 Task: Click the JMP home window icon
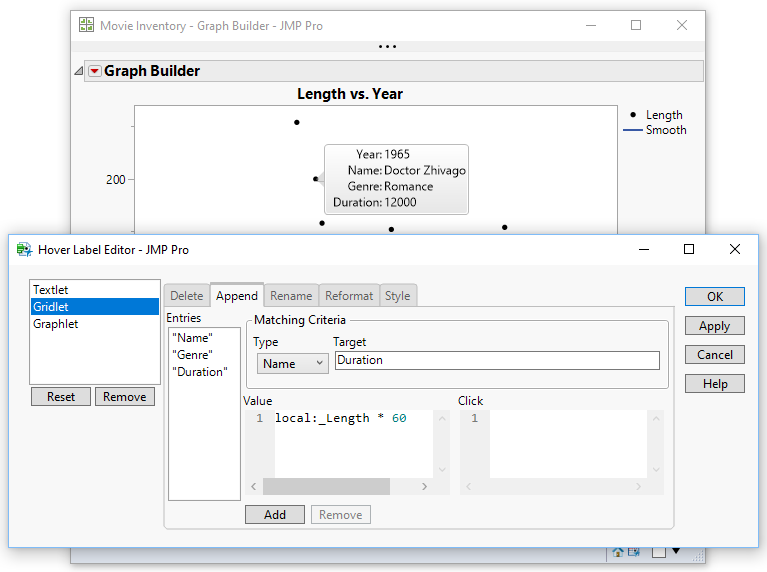tap(618, 552)
